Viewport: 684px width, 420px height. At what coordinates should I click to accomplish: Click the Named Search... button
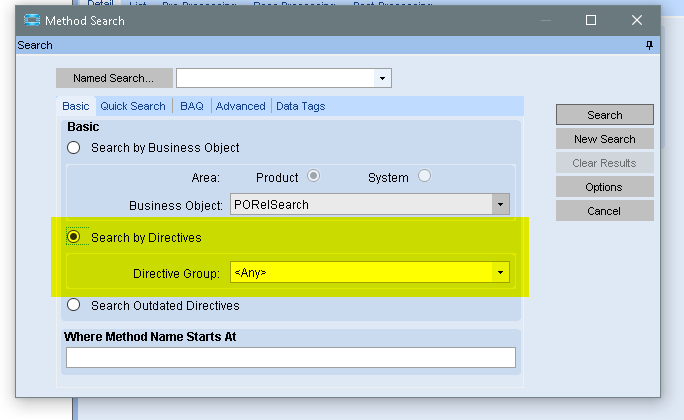coord(113,78)
